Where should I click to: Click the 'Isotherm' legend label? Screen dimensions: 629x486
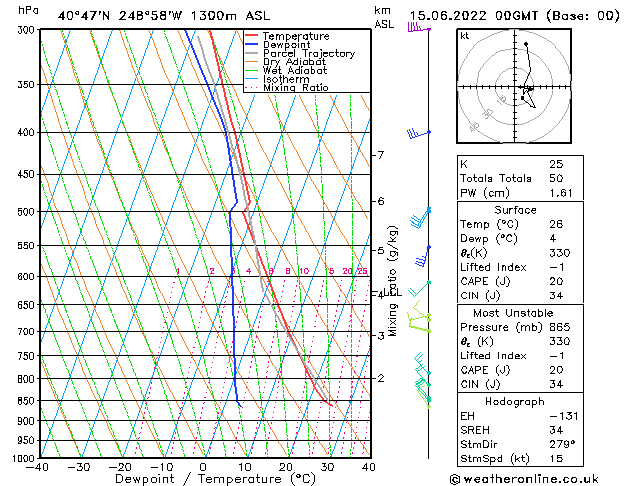286,79
